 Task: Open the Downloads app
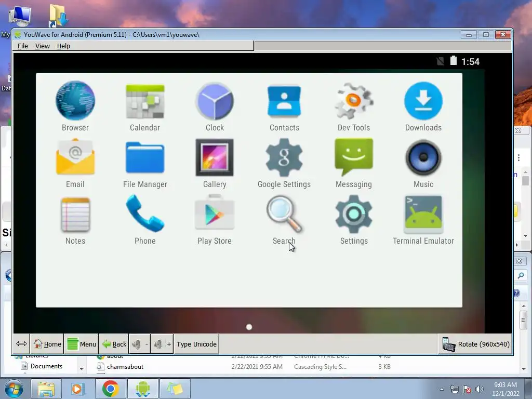[423, 106]
